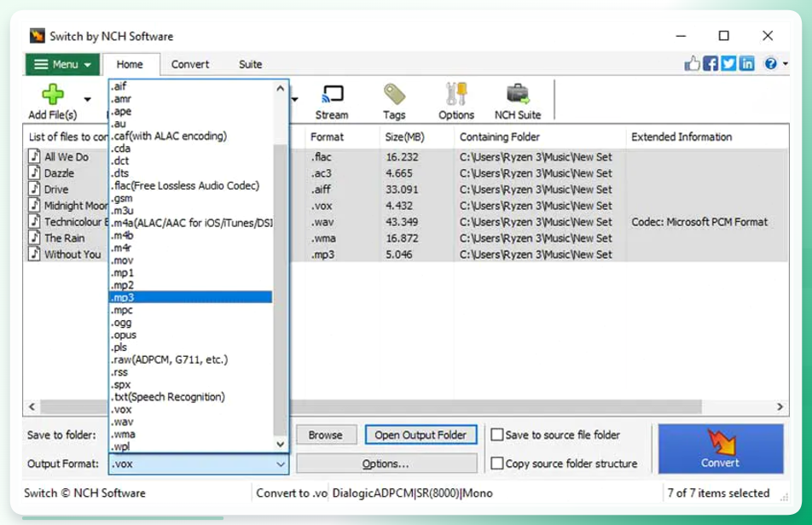Image resolution: width=812 pixels, height=525 pixels.
Task: Click the Switch app logo in title bar
Action: click(37, 36)
